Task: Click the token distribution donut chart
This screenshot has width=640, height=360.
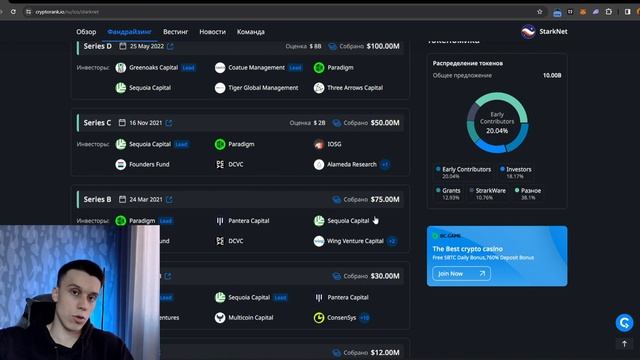Action: pos(497,122)
